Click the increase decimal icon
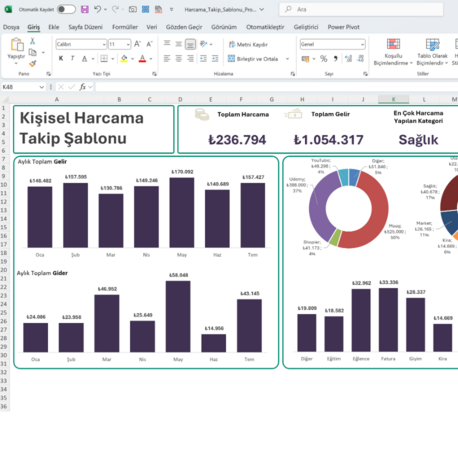This screenshot has height=458, width=458. coord(349,59)
